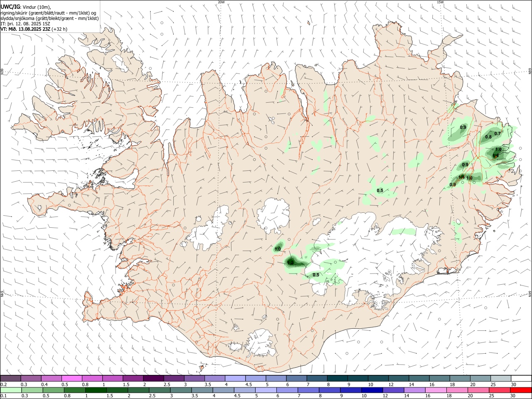The image size is (532, 399).
Task: Pick the pale grey swatch between 25 and 30 in snow scale
Action: 500,378
